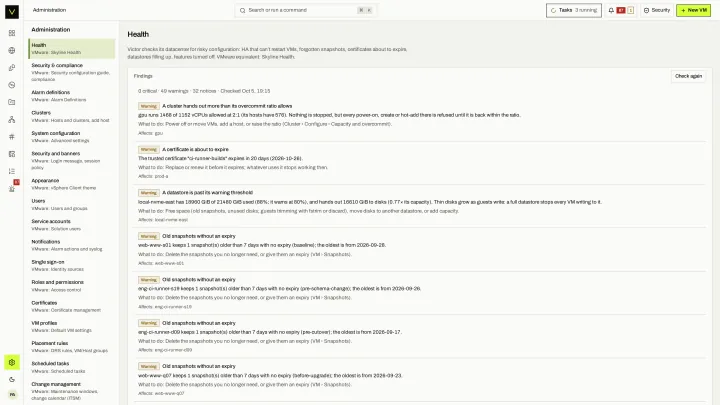The width and height of the screenshot is (720, 405).
Task: Click the Findings panel label
Action: point(143,76)
